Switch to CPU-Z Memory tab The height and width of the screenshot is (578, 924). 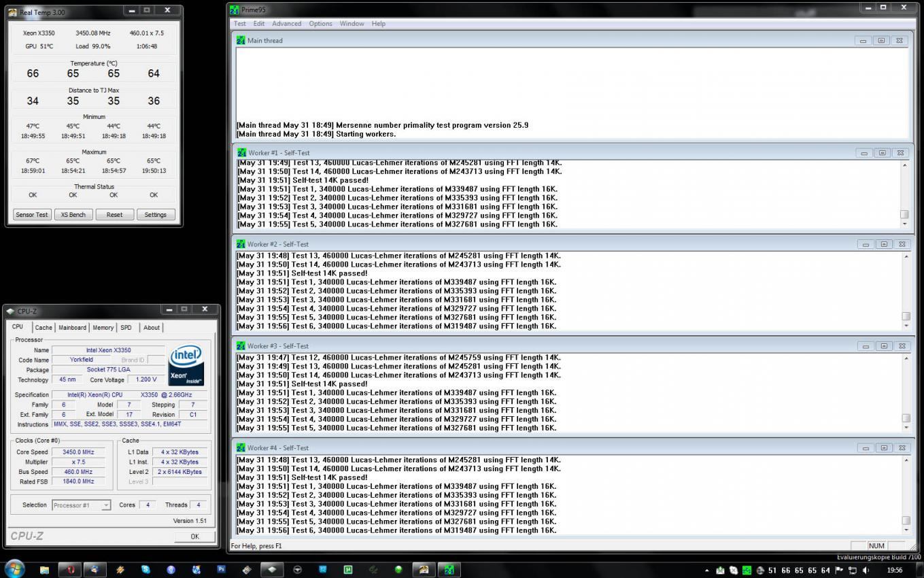[103, 328]
